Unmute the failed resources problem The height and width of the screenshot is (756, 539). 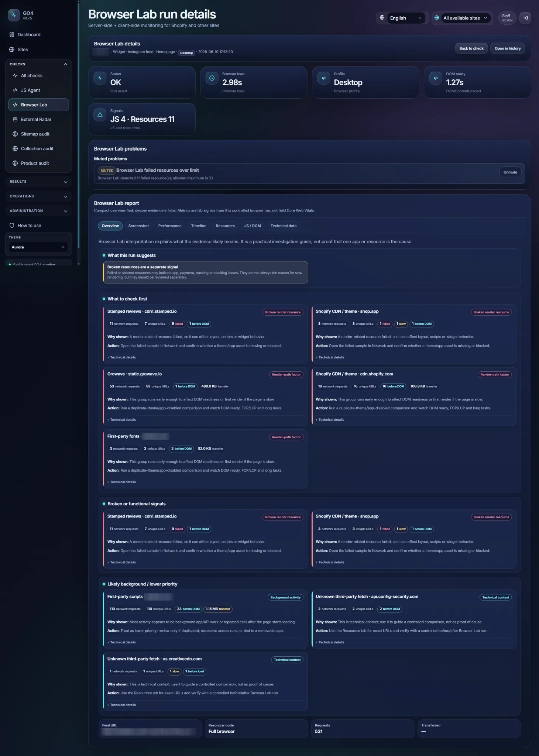click(510, 172)
